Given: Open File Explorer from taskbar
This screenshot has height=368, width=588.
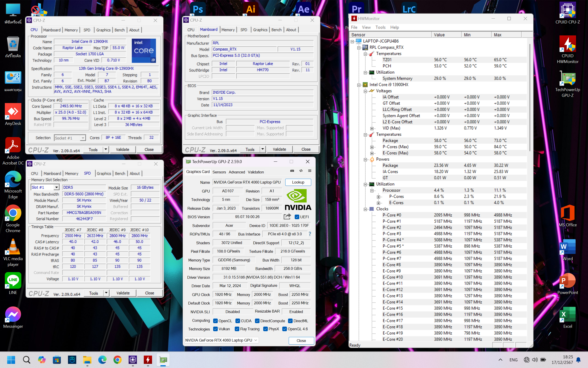Looking at the screenshot, I should coord(87,360).
